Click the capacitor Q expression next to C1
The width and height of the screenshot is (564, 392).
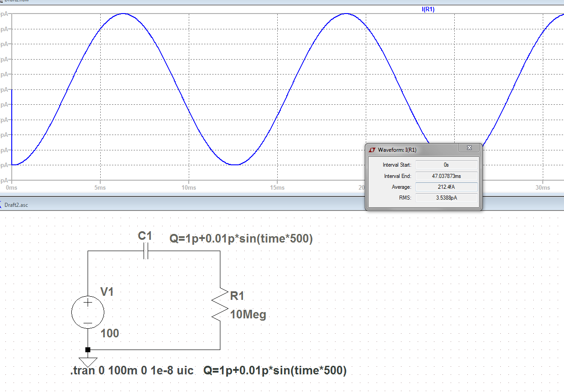(x=241, y=239)
